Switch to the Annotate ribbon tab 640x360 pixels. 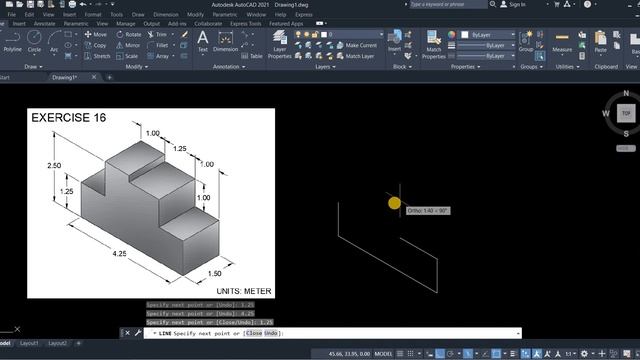pyautogui.click(x=44, y=24)
